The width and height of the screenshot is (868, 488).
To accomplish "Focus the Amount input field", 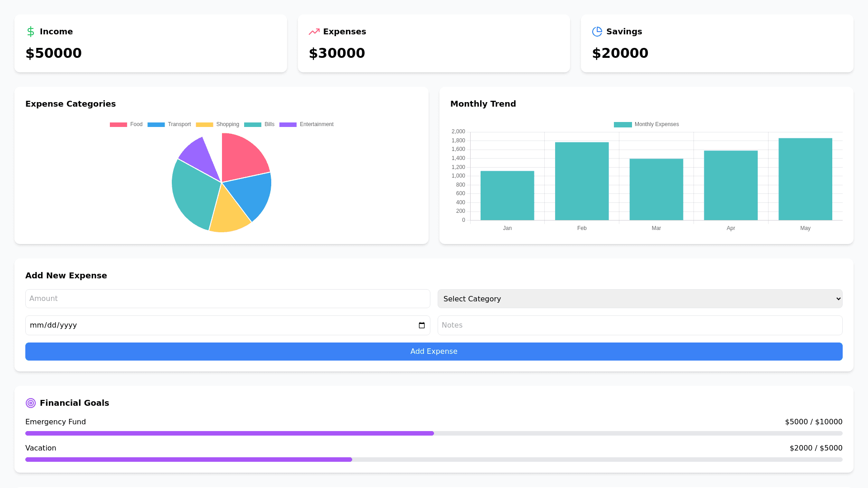I will (227, 299).
